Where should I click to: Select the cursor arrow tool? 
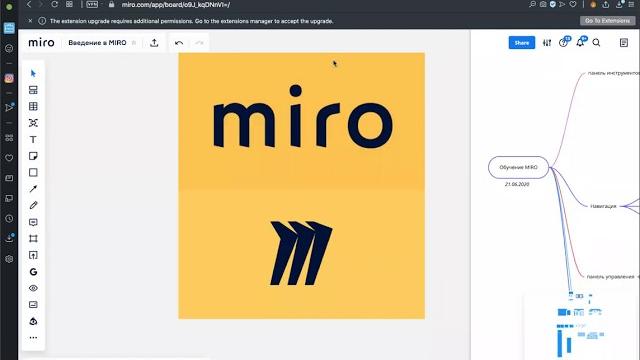pos(33,73)
